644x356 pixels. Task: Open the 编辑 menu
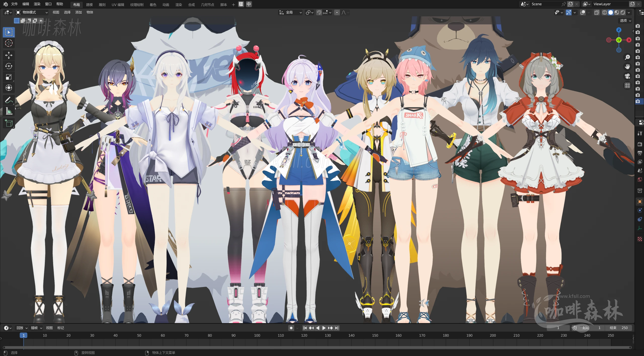(26, 4)
